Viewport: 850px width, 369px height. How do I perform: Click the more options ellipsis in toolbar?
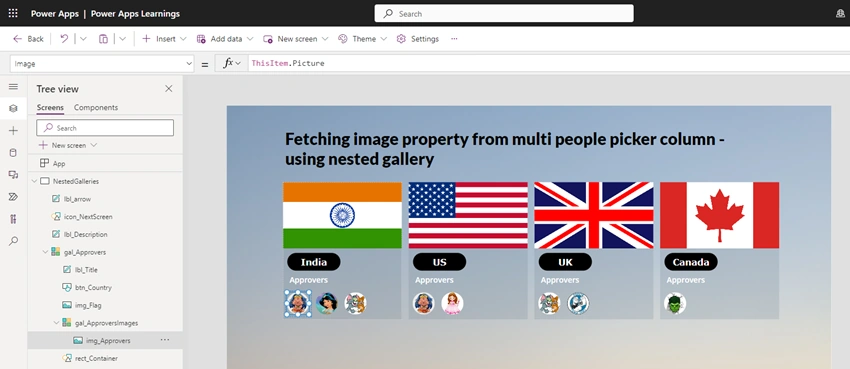pos(454,39)
